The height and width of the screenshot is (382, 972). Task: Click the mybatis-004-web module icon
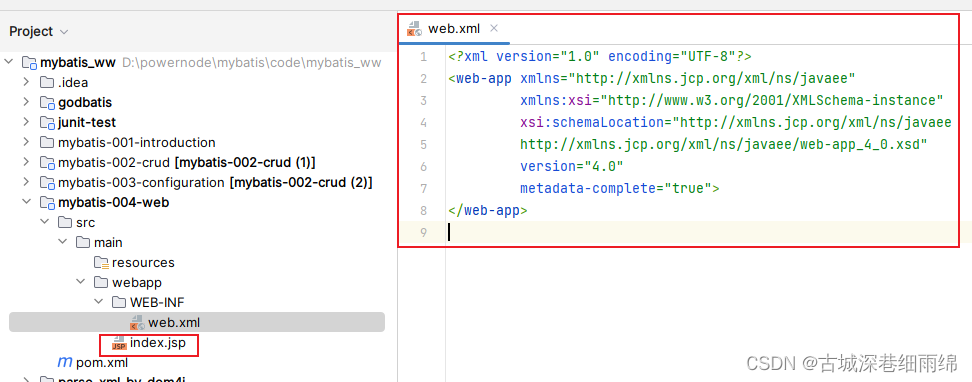point(47,202)
